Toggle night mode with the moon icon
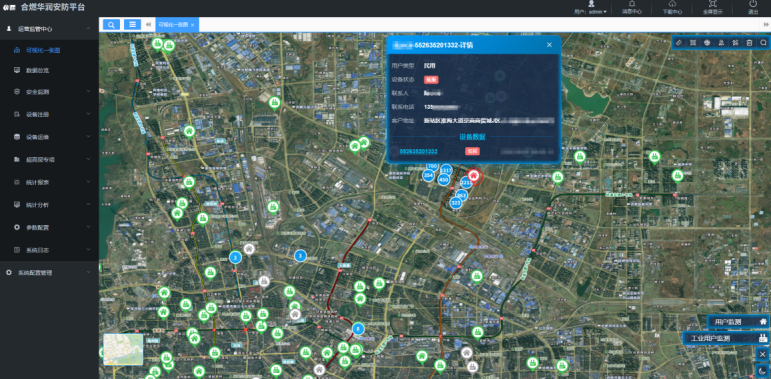 (763, 371)
